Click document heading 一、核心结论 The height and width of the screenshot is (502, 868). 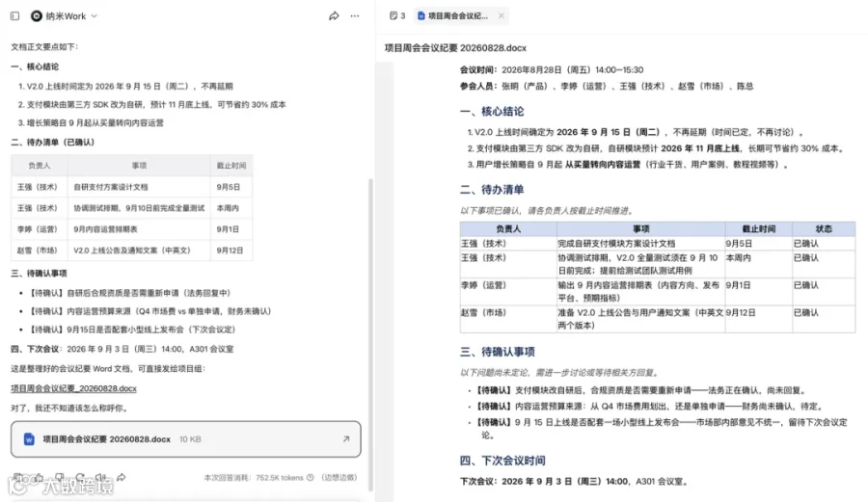pos(492,111)
